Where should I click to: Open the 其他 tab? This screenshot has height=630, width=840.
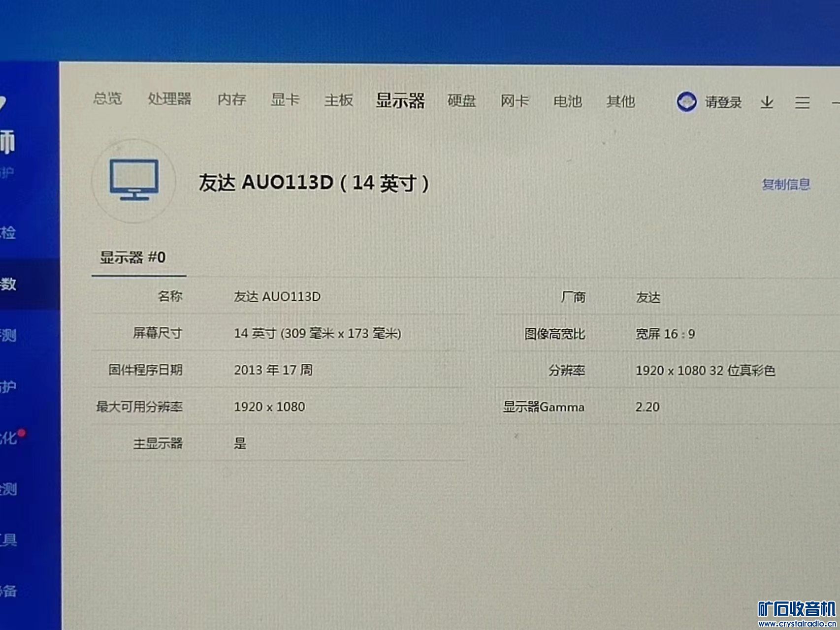point(621,102)
